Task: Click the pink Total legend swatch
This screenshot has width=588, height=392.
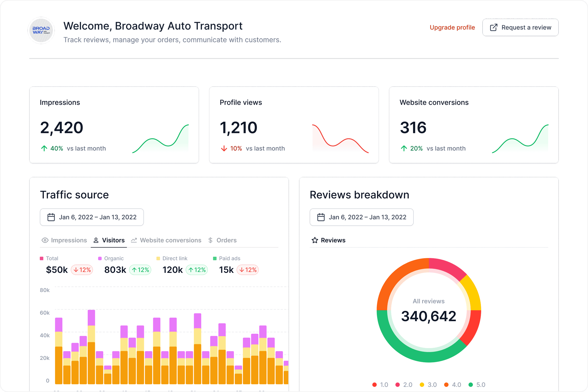Action: coord(42,258)
